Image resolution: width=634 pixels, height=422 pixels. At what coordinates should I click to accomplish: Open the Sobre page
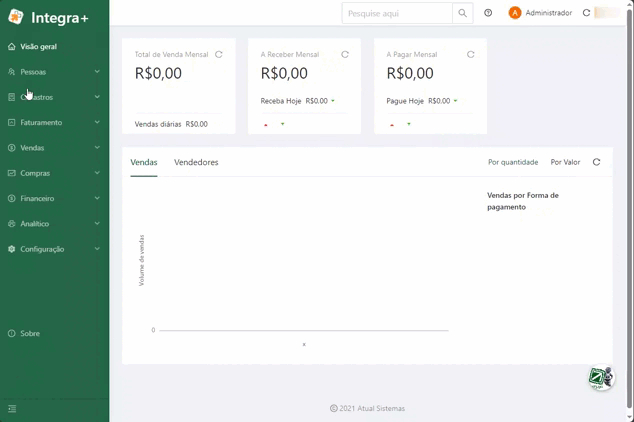point(30,333)
